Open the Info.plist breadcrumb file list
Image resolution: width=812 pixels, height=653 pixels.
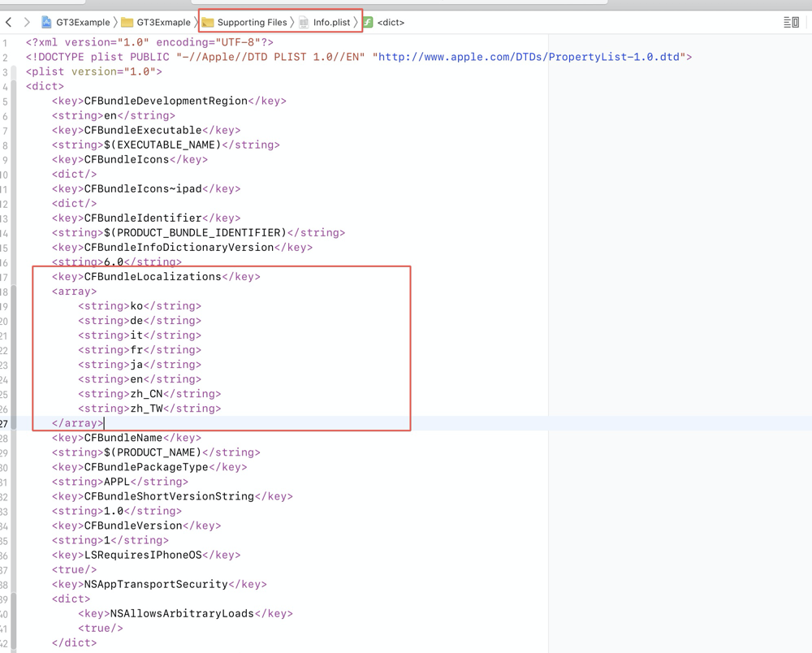331,23
